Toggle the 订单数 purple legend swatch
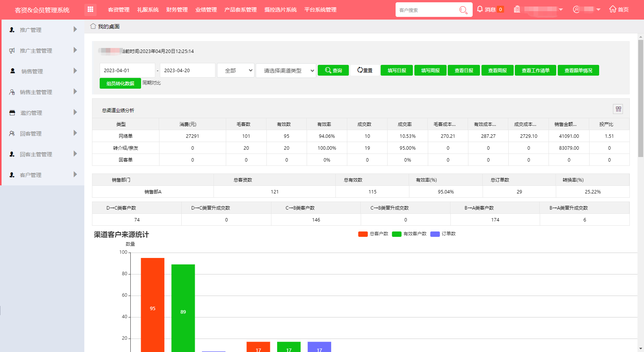This screenshot has width=644, height=352. [x=435, y=234]
